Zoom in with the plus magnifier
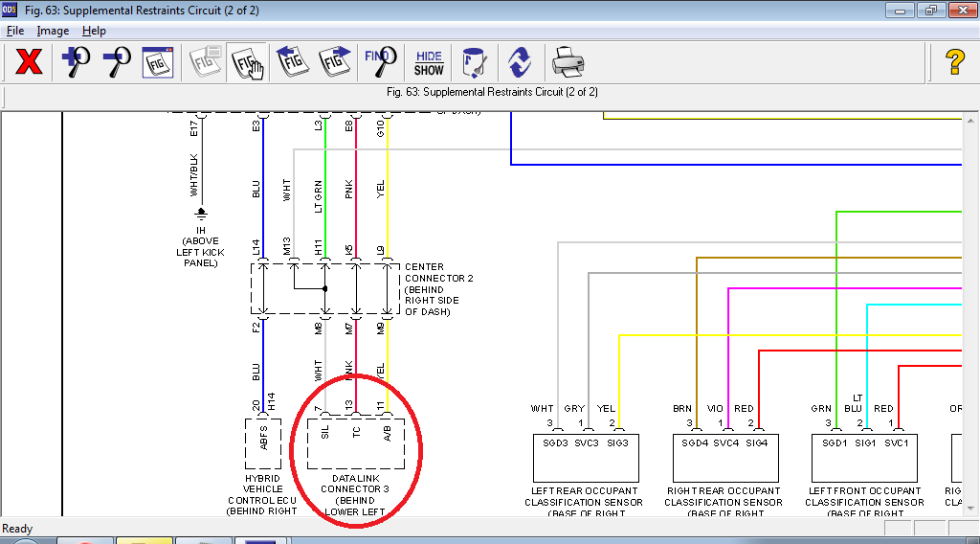 [75, 63]
